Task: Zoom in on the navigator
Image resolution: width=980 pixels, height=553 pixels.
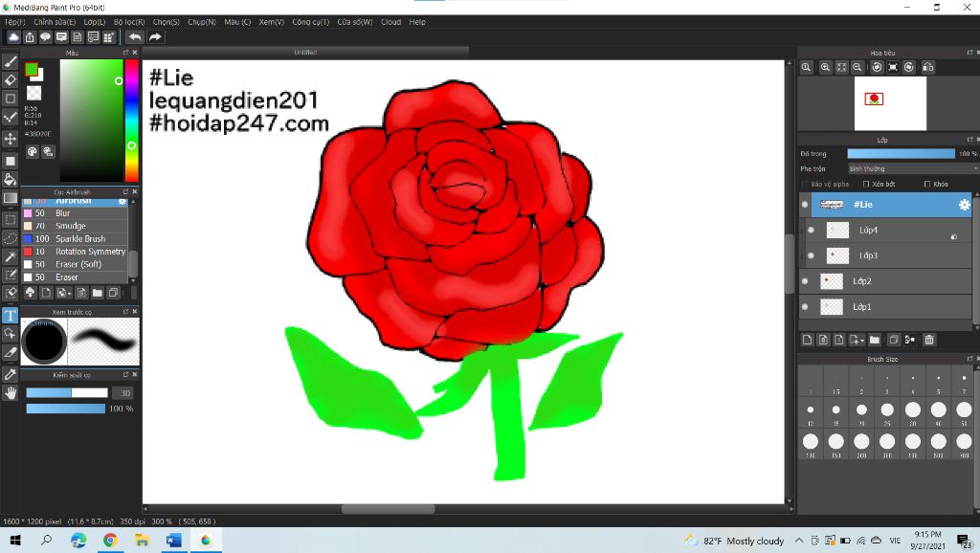Action: point(825,67)
